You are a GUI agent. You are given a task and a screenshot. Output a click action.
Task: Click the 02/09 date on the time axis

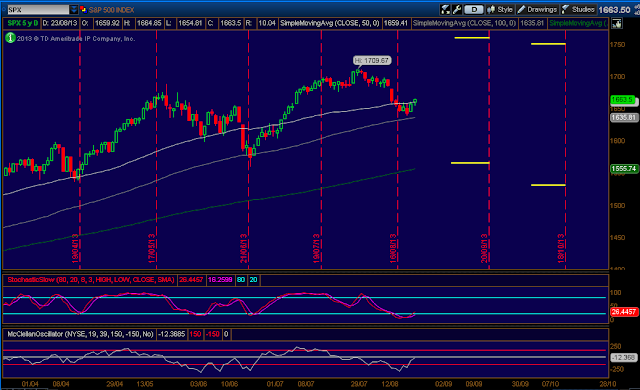click(x=443, y=384)
